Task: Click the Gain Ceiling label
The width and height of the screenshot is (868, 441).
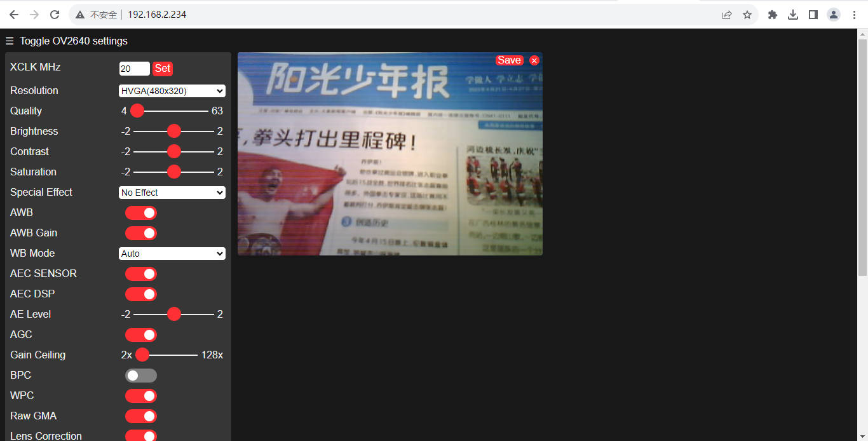Action: click(x=38, y=355)
